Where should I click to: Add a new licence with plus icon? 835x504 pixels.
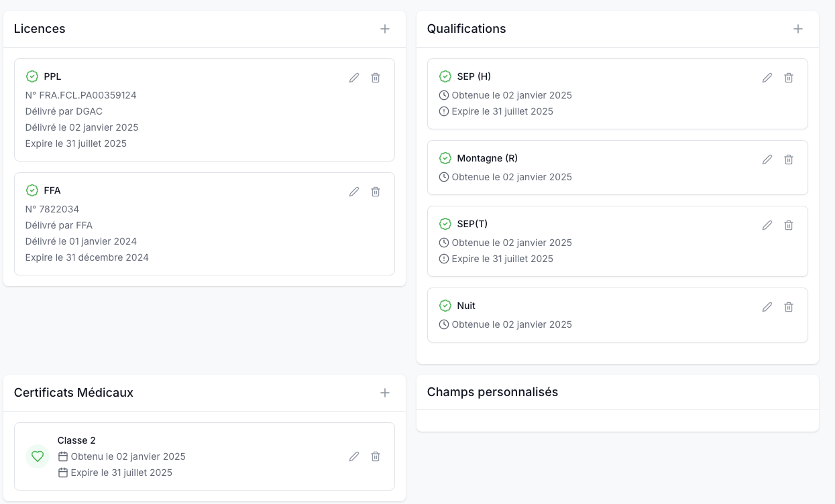[385, 29]
